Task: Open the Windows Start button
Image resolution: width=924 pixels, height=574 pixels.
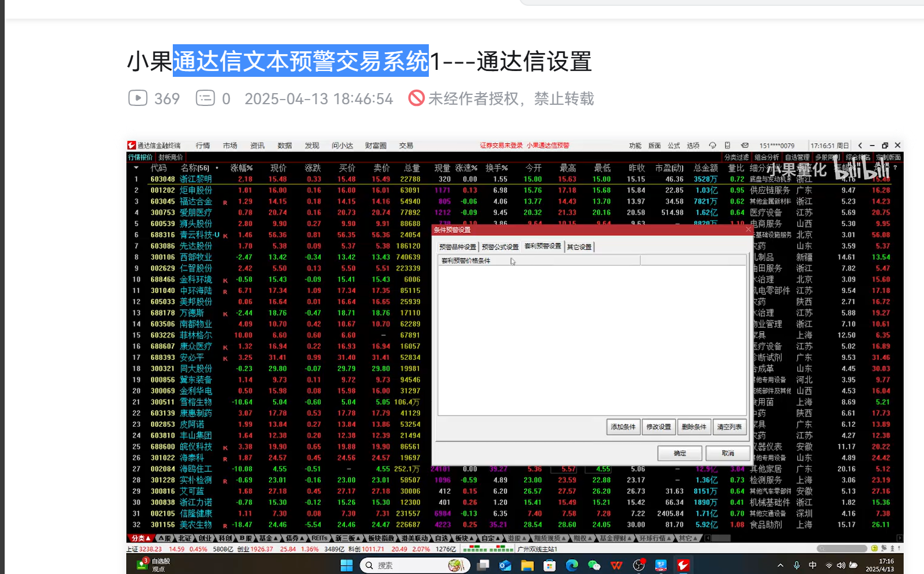Action: coord(347,565)
